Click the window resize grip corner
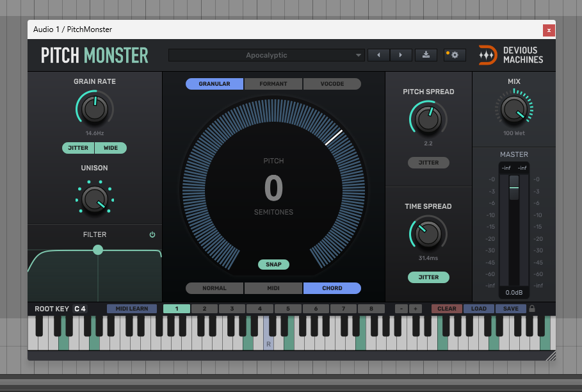The height and width of the screenshot is (392, 582). [x=551, y=356]
